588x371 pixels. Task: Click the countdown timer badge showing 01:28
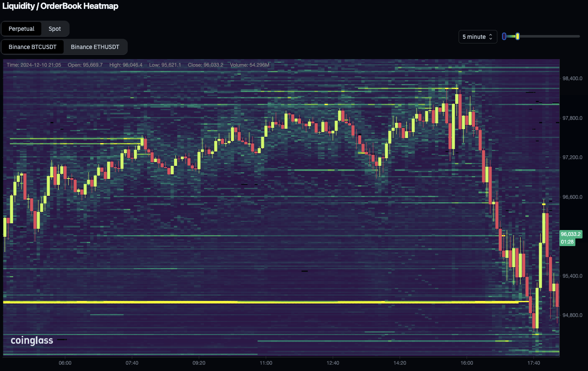[567, 242]
